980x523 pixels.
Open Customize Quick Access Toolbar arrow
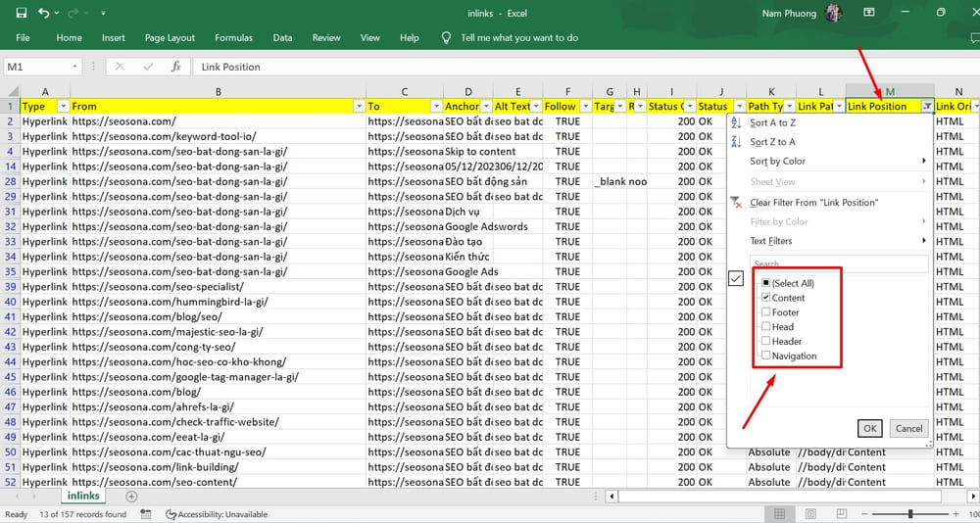[103, 13]
